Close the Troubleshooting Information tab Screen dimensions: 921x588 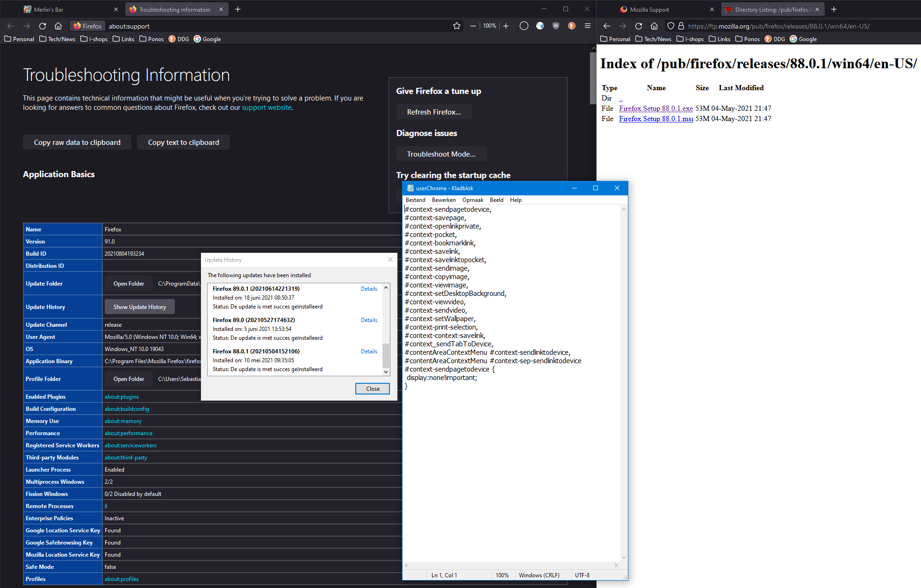pyautogui.click(x=221, y=9)
